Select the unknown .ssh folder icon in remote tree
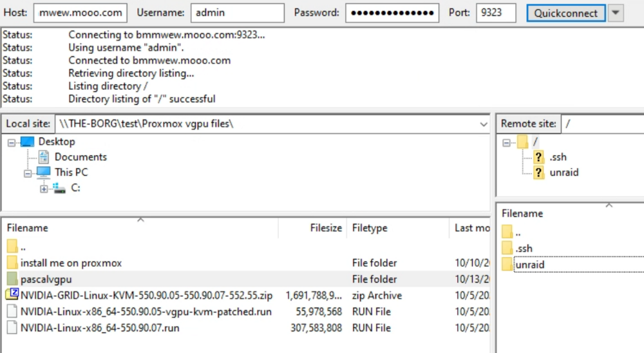The image size is (644, 353). (538, 157)
